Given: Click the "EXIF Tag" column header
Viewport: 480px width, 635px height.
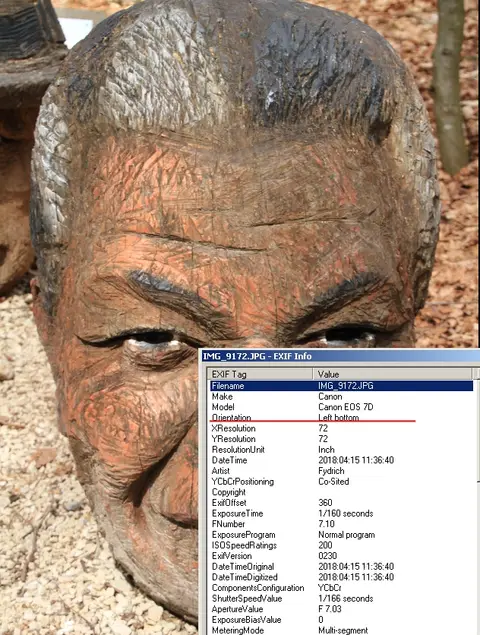Looking at the screenshot, I should pos(260,374).
